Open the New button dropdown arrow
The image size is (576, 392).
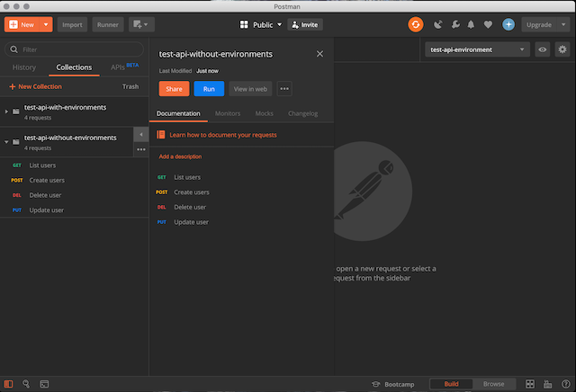tap(46, 24)
